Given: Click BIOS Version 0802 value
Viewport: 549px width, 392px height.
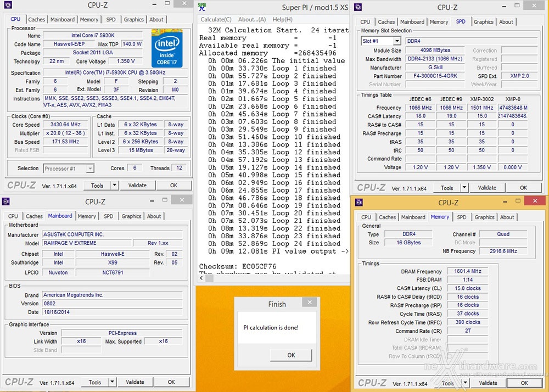Looking at the screenshot, I should [112, 304].
